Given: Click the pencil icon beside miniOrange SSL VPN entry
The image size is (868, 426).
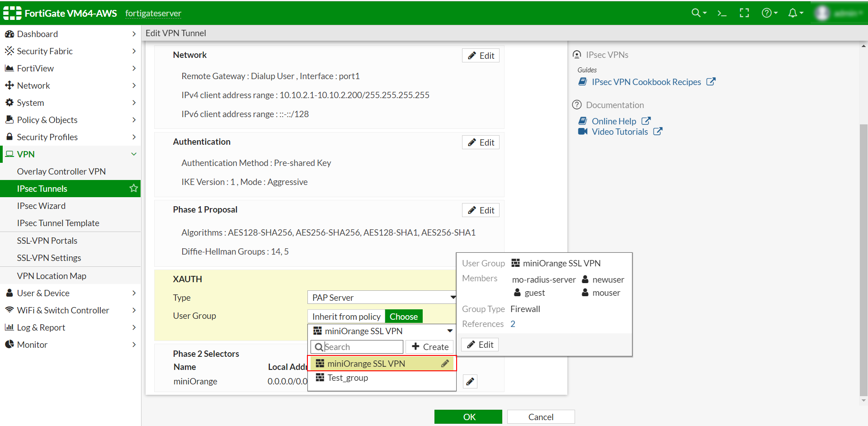Looking at the screenshot, I should coord(445,363).
